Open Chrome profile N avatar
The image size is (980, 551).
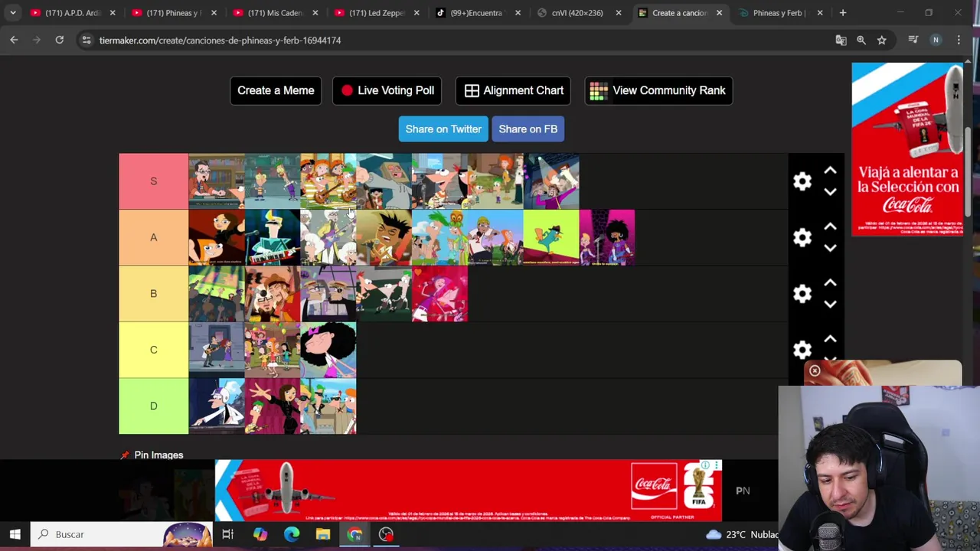pyautogui.click(x=936, y=40)
